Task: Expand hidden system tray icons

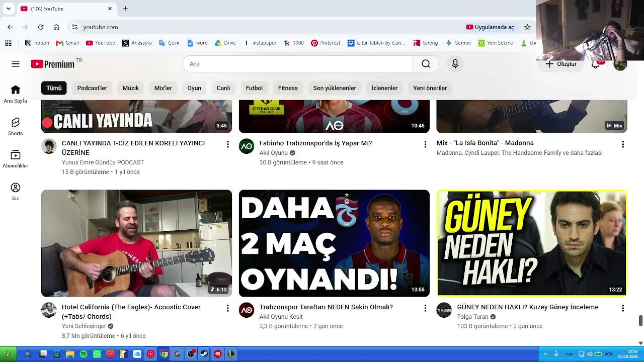Action: 545,354
